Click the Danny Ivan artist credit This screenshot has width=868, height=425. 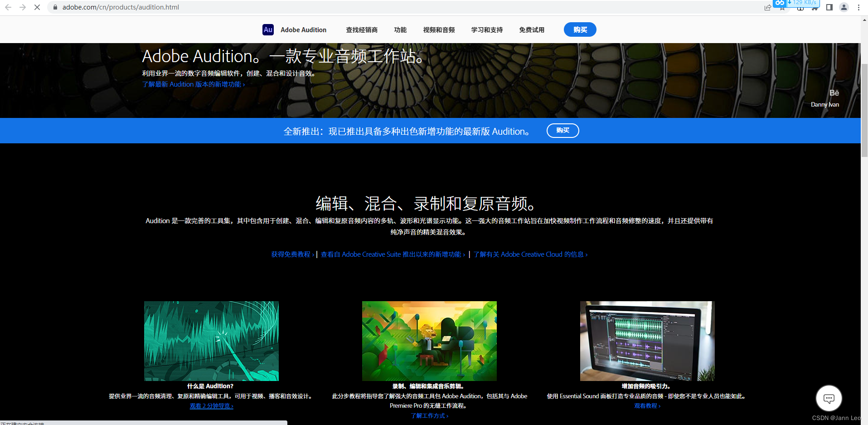825,105
